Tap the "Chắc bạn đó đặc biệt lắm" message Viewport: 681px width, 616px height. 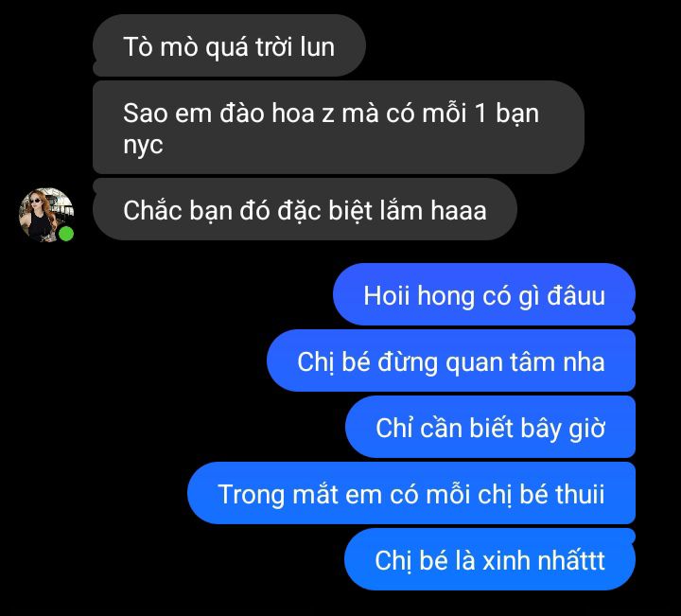(305, 209)
